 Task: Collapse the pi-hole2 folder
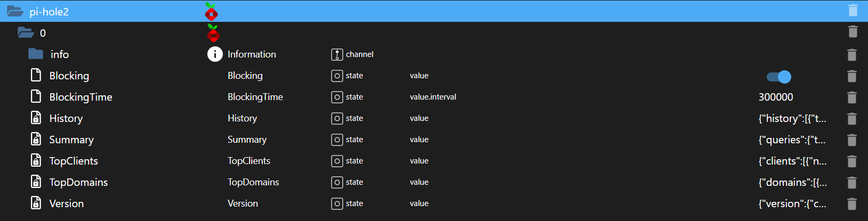click(14, 11)
